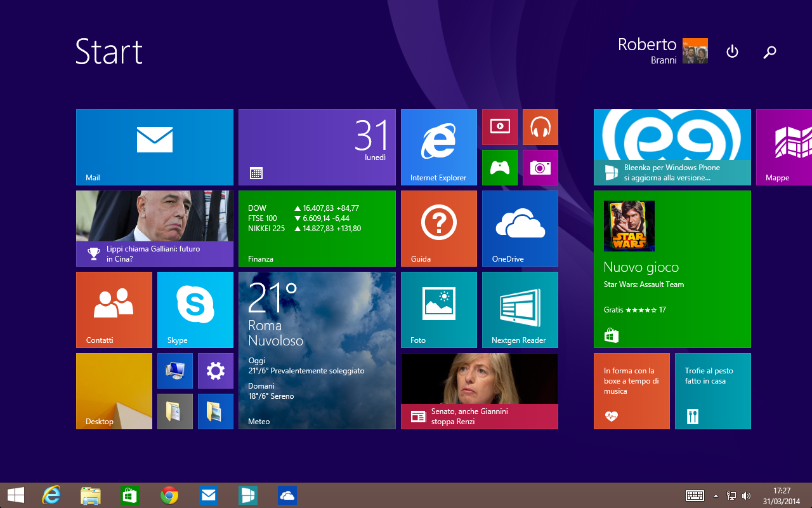Open the health tile 'In forma con la boxe'

click(x=632, y=391)
